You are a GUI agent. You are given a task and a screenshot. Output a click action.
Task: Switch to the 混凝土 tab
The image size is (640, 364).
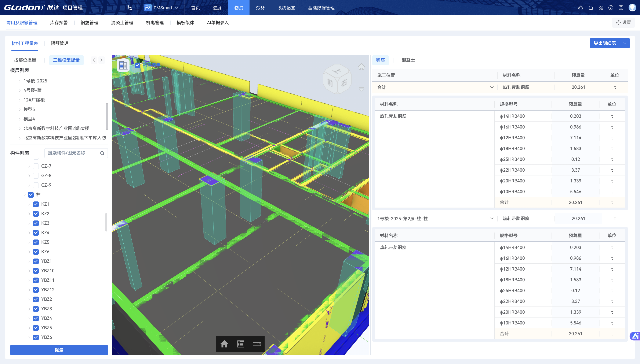(x=408, y=60)
